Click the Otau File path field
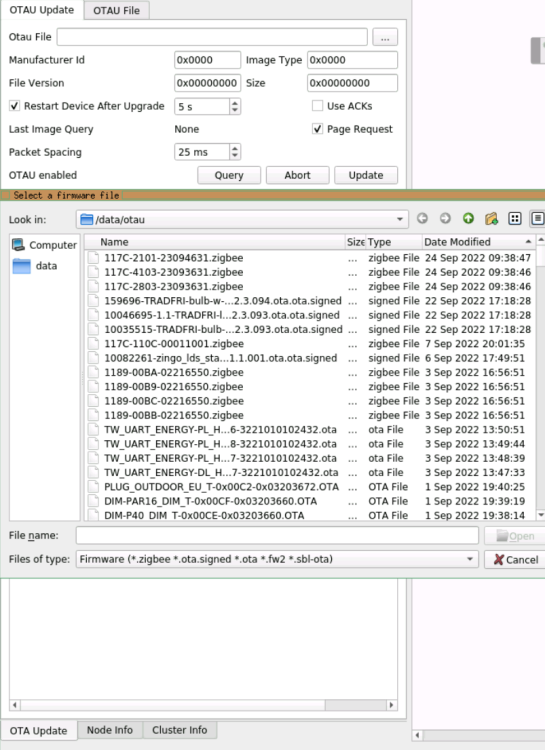This screenshot has width=545, height=750. pos(212,37)
